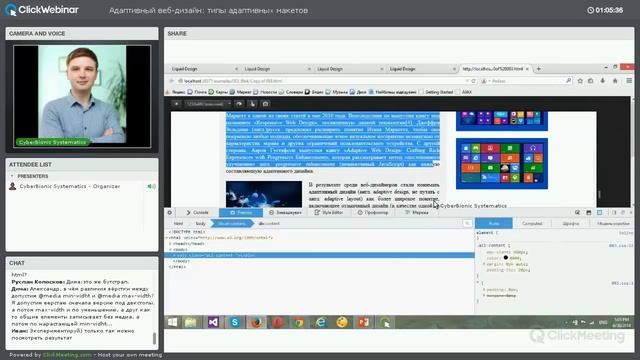
Task: Click the presenter webcam video
Action: pyautogui.click(x=82, y=96)
